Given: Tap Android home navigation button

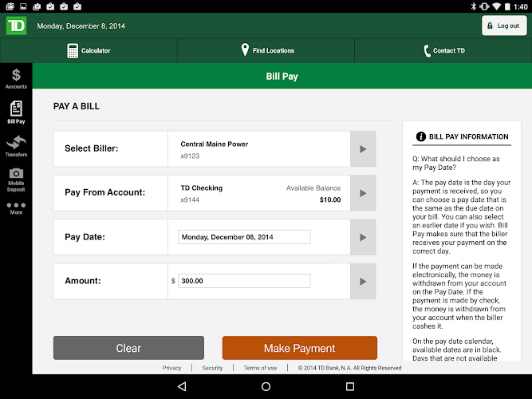Looking at the screenshot, I should tap(266, 386).
